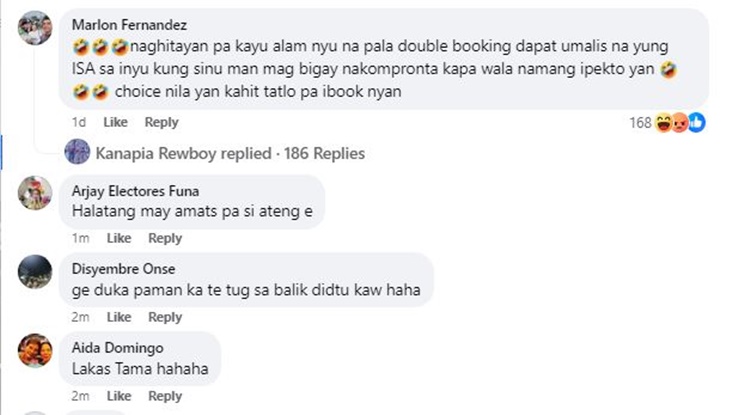This screenshot has width=750, height=415.
Task: Open Aida Domingo's profile picture
Action: point(35,350)
